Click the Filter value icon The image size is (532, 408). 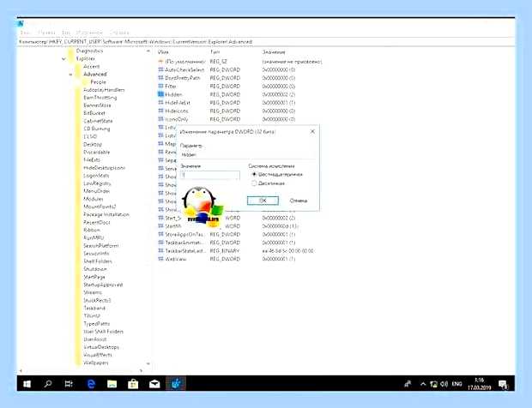pyautogui.click(x=160, y=86)
